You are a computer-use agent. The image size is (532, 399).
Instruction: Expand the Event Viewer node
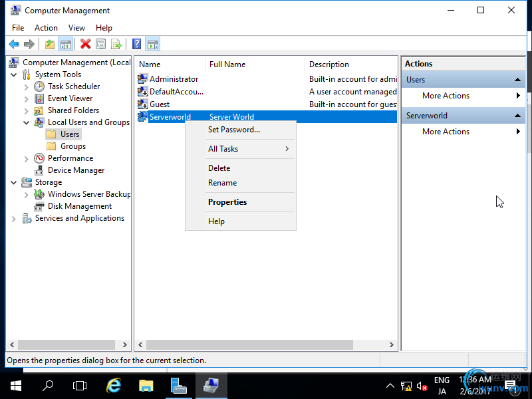point(27,98)
